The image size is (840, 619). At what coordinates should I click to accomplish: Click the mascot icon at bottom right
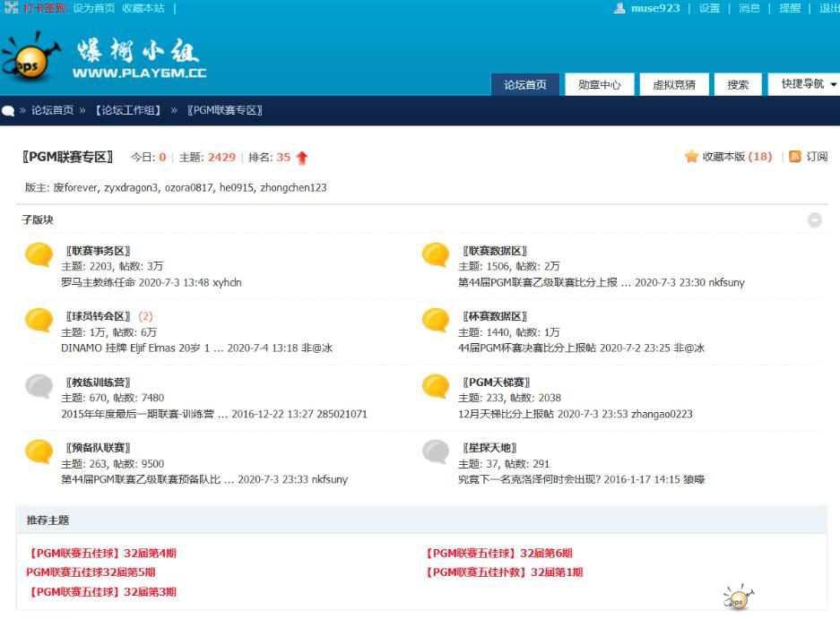(739, 598)
